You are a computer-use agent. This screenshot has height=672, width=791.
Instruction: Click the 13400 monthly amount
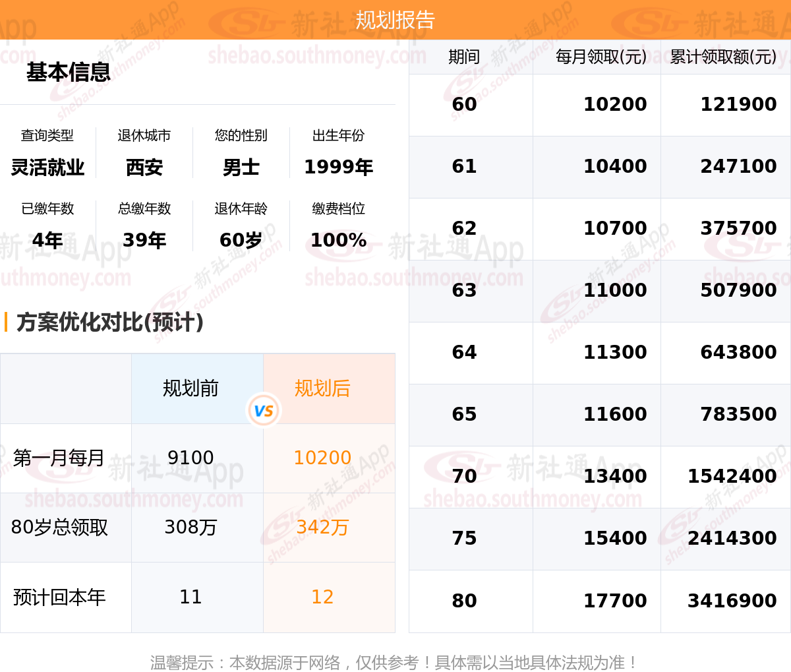(615, 476)
